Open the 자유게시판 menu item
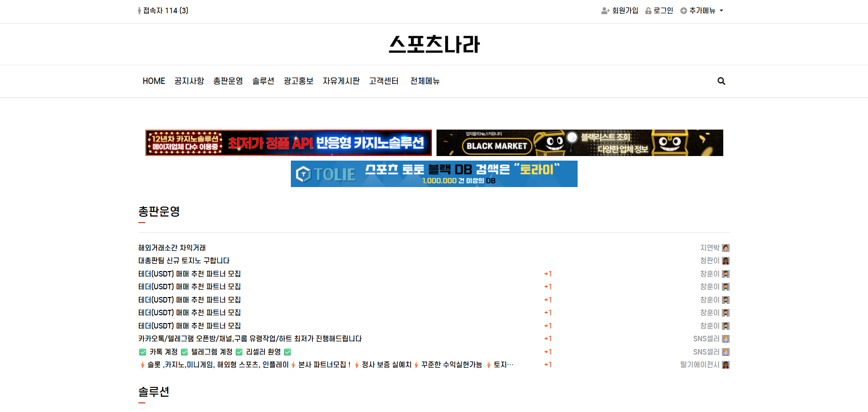 [x=341, y=81]
